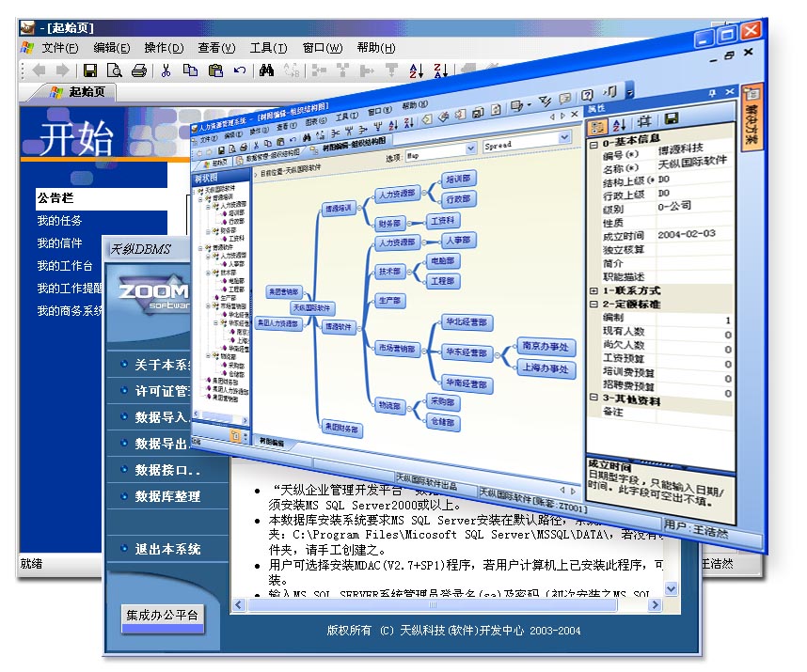Open 我的信件 in the start page sidebar
The image size is (807, 672).
click(59, 243)
